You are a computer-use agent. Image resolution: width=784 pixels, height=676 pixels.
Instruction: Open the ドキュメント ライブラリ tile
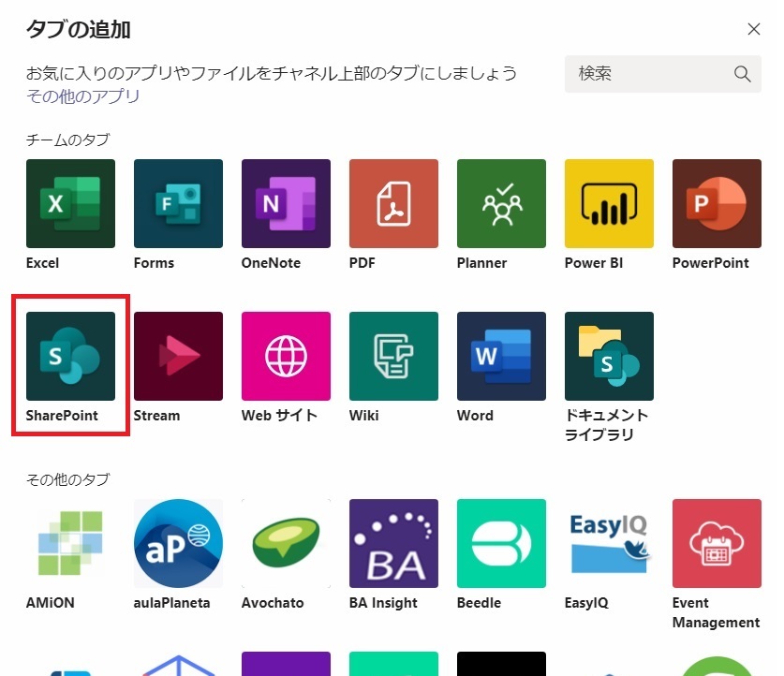coord(609,356)
